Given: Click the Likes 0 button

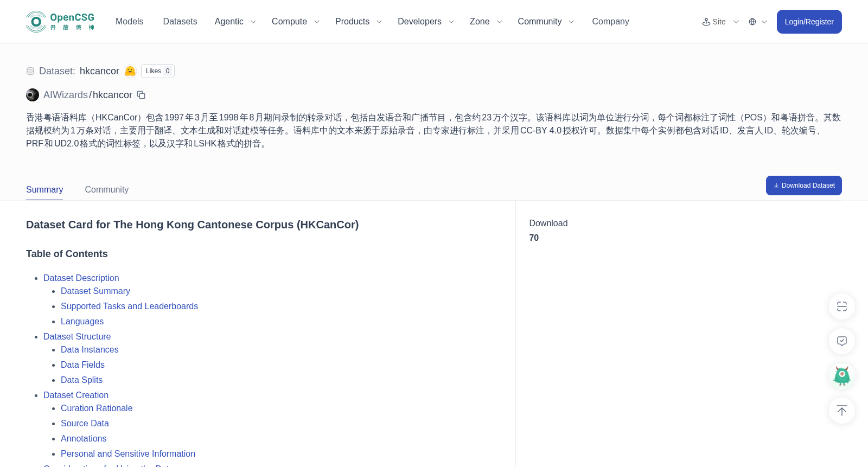Looking at the screenshot, I should pyautogui.click(x=158, y=71).
